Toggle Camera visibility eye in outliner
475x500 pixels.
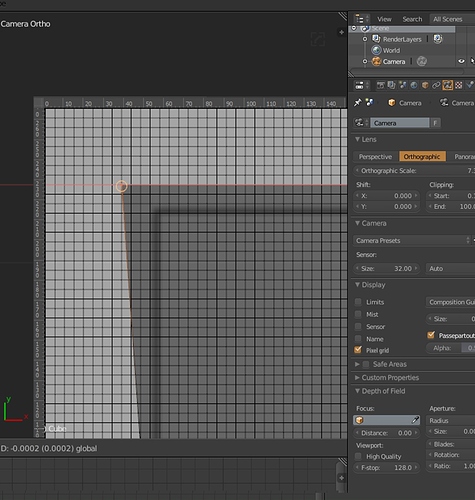[461, 61]
